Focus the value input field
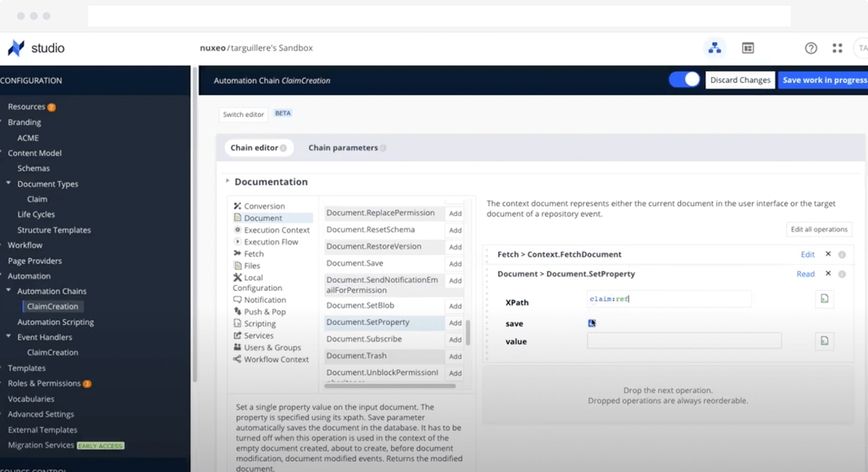This screenshot has width=868, height=472. (684, 341)
